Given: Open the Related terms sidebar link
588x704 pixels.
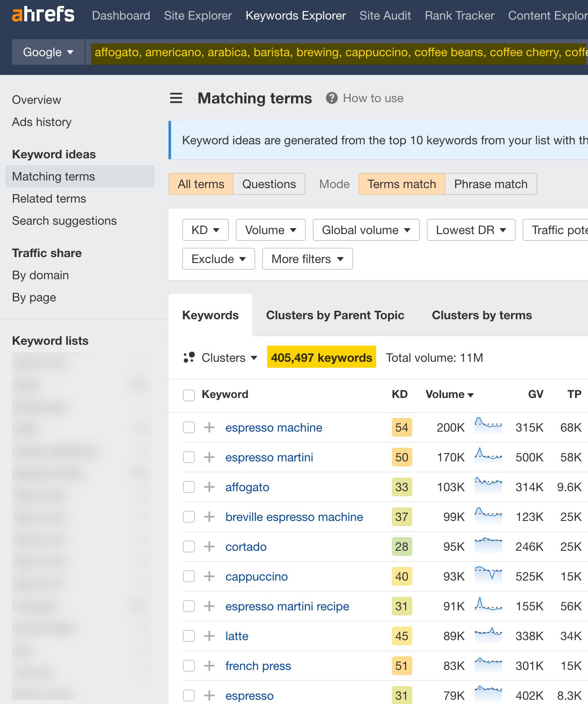Looking at the screenshot, I should pos(49,198).
